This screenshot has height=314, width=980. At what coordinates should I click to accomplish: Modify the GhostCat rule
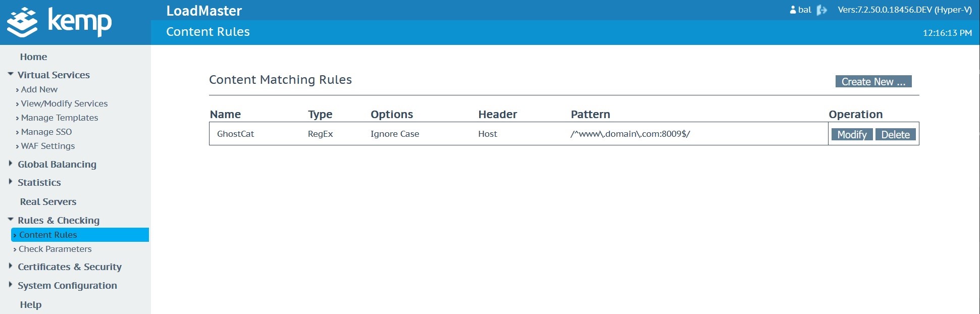[852, 135]
